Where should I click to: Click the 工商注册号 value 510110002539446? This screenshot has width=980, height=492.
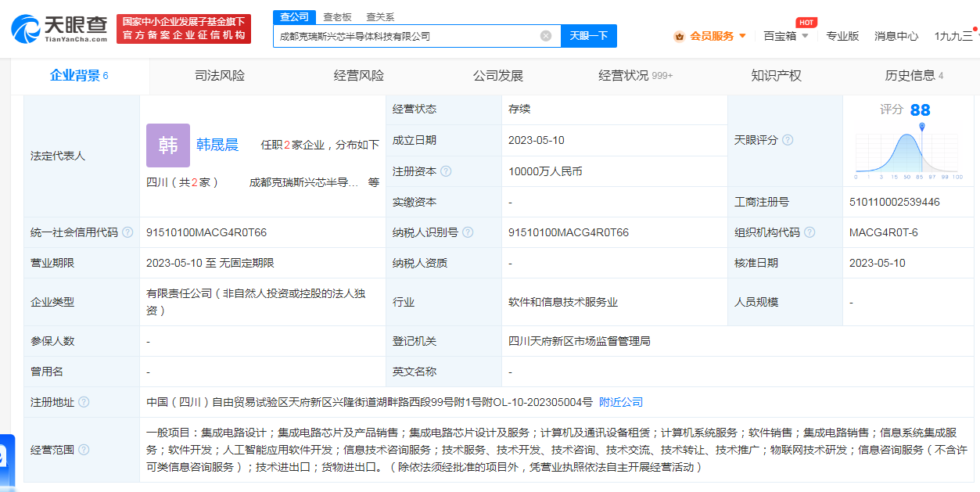[x=895, y=202]
